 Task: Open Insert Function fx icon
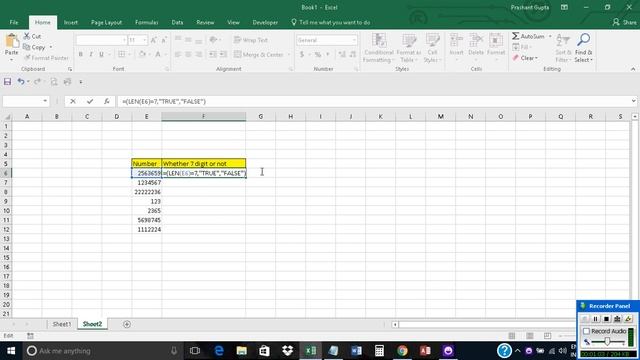107,101
